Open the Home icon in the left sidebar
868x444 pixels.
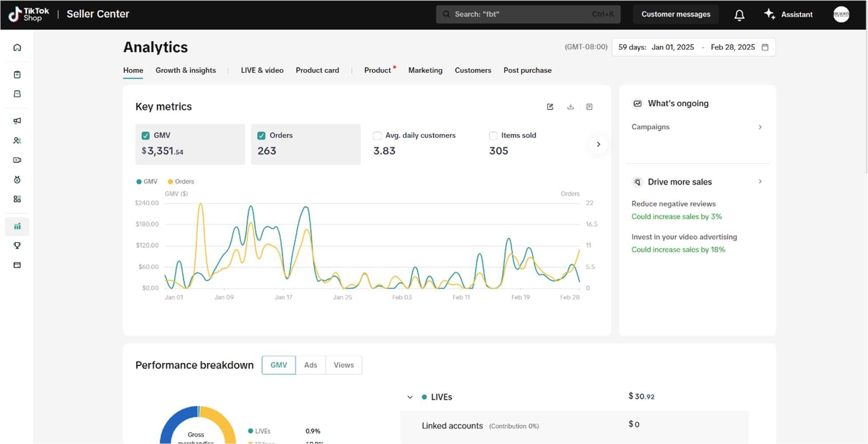[x=17, y=48]
